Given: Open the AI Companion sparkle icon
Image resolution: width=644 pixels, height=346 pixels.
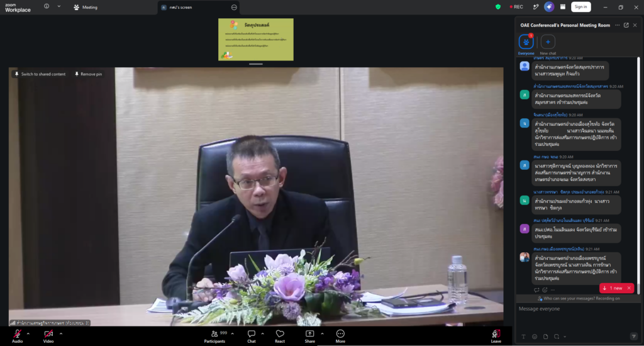Looking at the screenshot, I should click(x=549, y=6).
